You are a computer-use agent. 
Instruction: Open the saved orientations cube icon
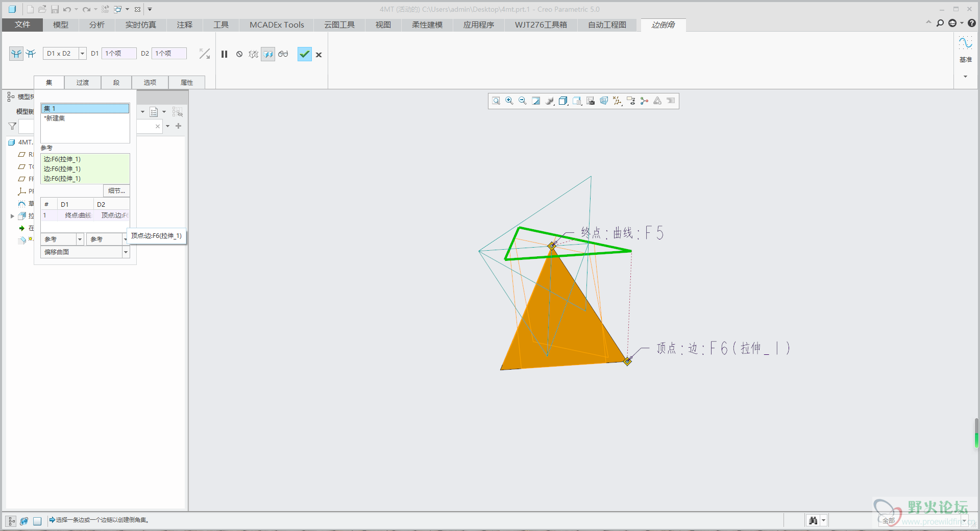(563, 101)
